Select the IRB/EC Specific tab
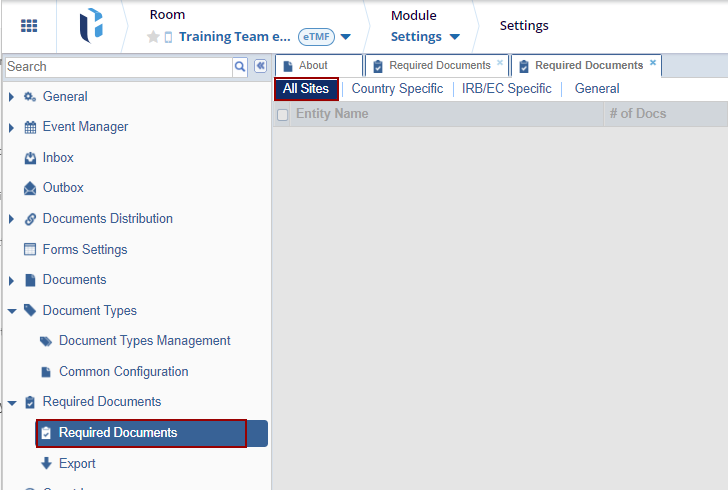Image resolution: width=728 pixels, height=490 pixels. pos(506,89)
